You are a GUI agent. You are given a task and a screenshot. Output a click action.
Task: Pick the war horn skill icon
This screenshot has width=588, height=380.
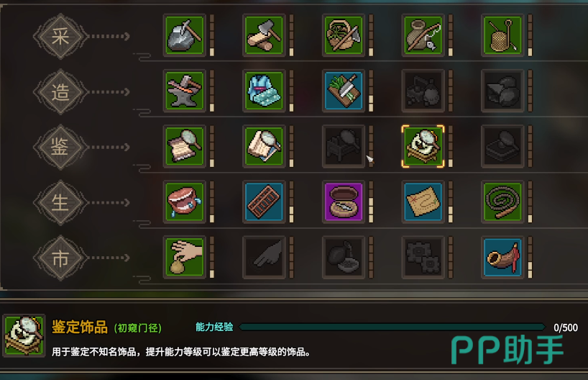[x=502, y=257]
